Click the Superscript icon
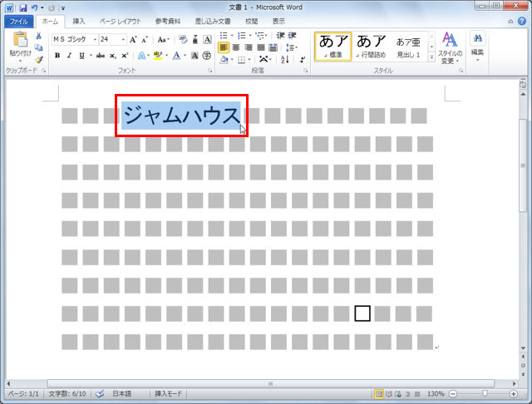The height and width of the screenshot is (404, 532). [125, 56]
